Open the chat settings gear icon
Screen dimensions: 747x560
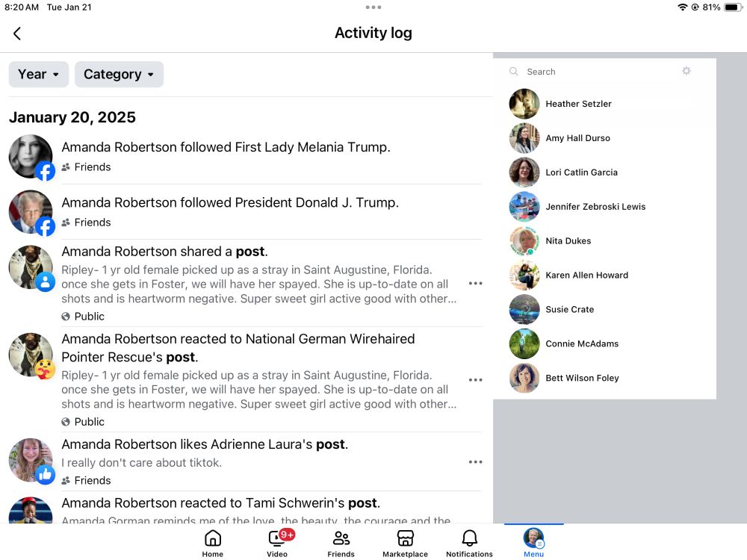click(686, 71)
